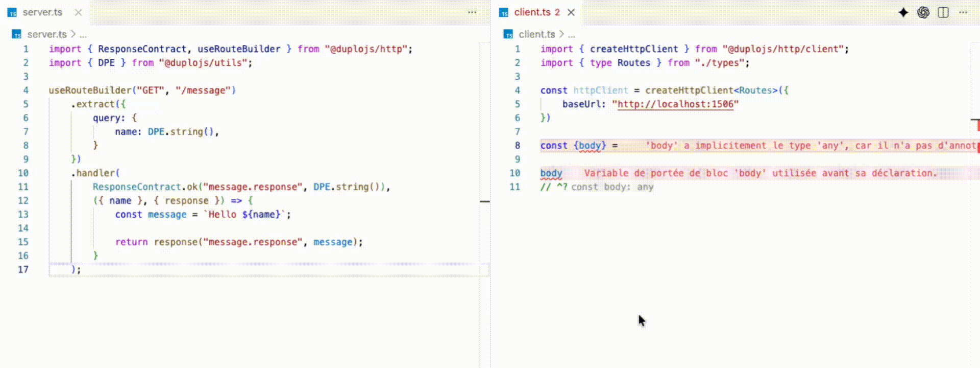This screenshot has width=980, height=368.
Task: Open More Actions in the client.ts editor group
Action: point(963,12)
